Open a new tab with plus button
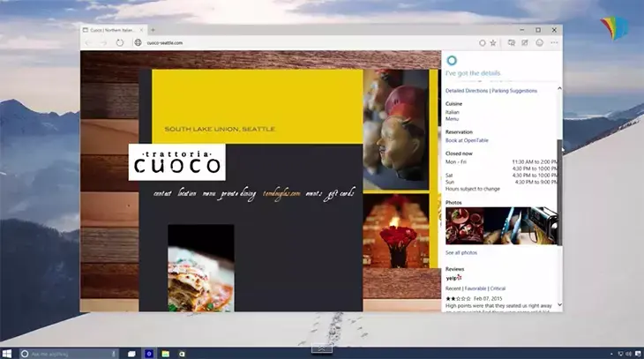Viewport: 644px width, 359px height. point(153,30)
